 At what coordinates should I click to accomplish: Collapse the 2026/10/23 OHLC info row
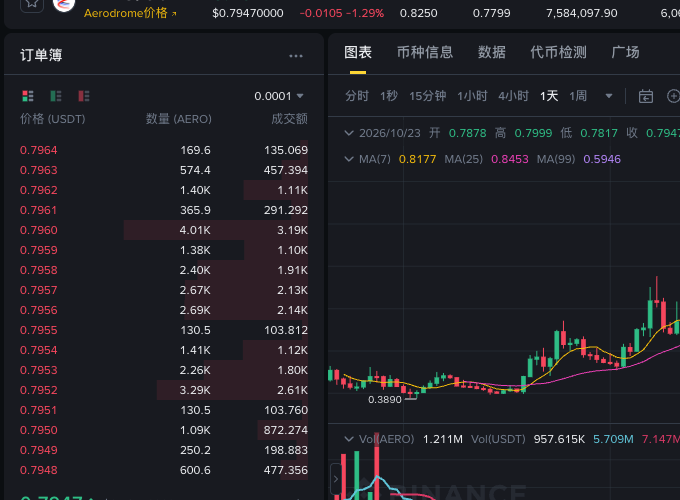pyautogui.click(x=349, y=133)
